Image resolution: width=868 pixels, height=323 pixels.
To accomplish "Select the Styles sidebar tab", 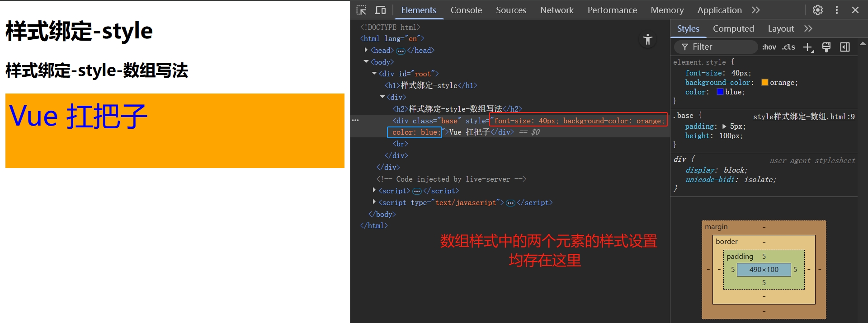I will pos(688,28).
